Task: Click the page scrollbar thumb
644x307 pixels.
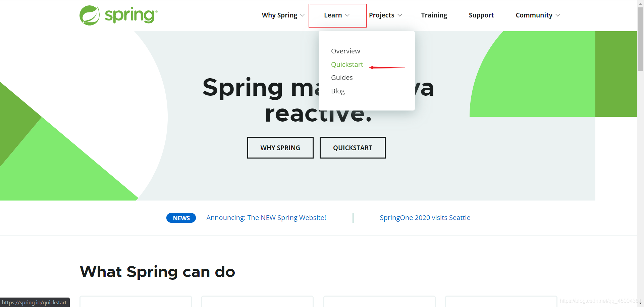Action: click(640, 39)
